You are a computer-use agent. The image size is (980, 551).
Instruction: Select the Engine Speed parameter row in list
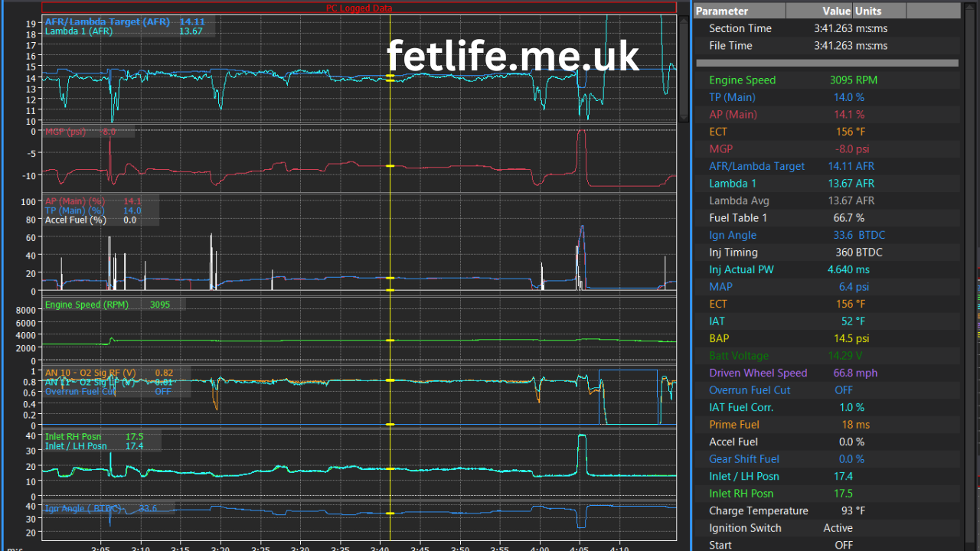coord(827,80)
